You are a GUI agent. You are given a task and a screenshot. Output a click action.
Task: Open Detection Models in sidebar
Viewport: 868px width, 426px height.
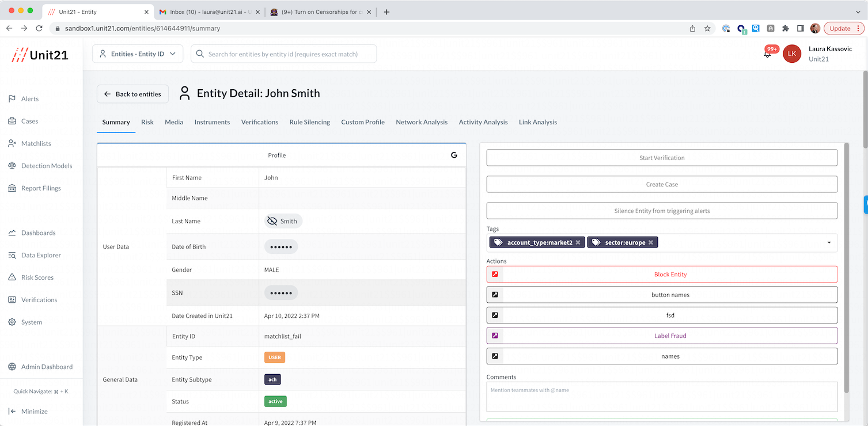[46, 166]
